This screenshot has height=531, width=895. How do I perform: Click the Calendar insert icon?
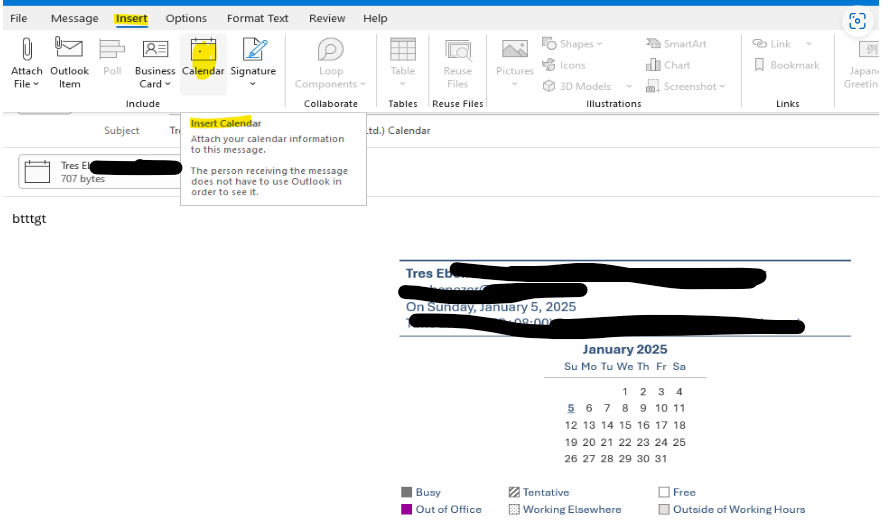pyautogui.click(x=203, y=50)
